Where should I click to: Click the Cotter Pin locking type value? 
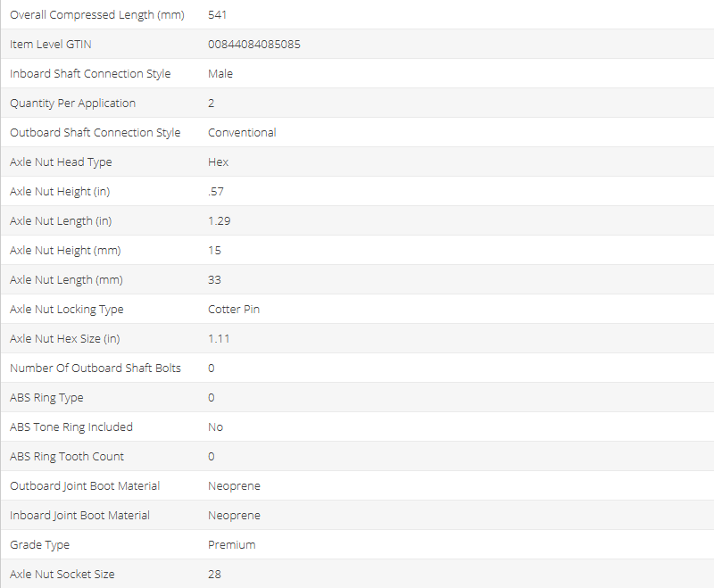pyautogui.click(x=234, y=309)
